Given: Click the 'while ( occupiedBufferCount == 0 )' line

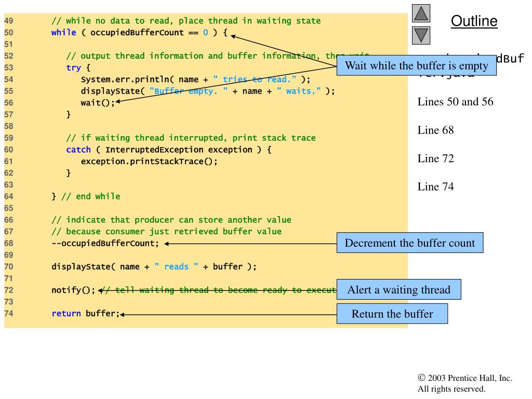Looking at the screenshot, I should click(139, 33).
